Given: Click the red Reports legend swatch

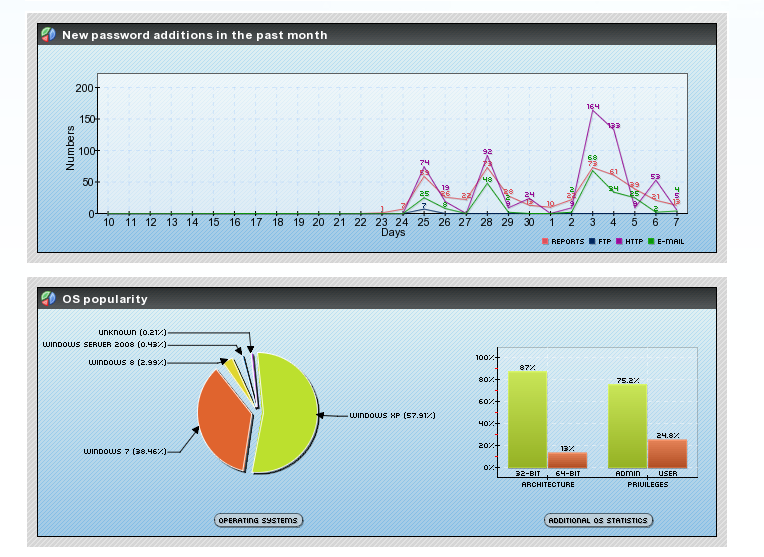Looking at the screenshot, I should (545, 241).
